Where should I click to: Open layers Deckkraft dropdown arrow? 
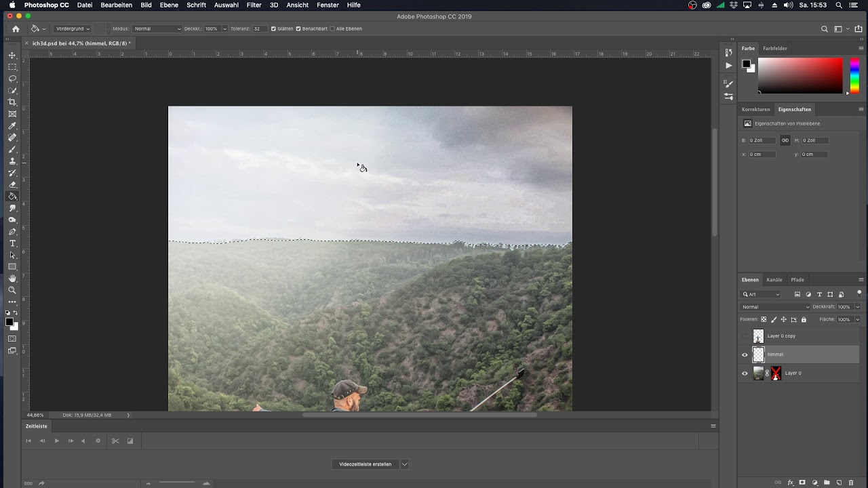pyautogui.click(x=857, y=307)
